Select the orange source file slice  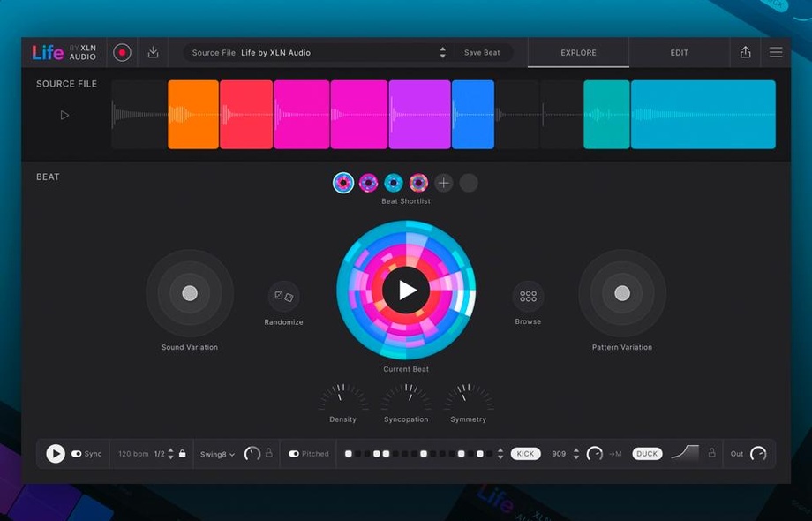(193, 115)
